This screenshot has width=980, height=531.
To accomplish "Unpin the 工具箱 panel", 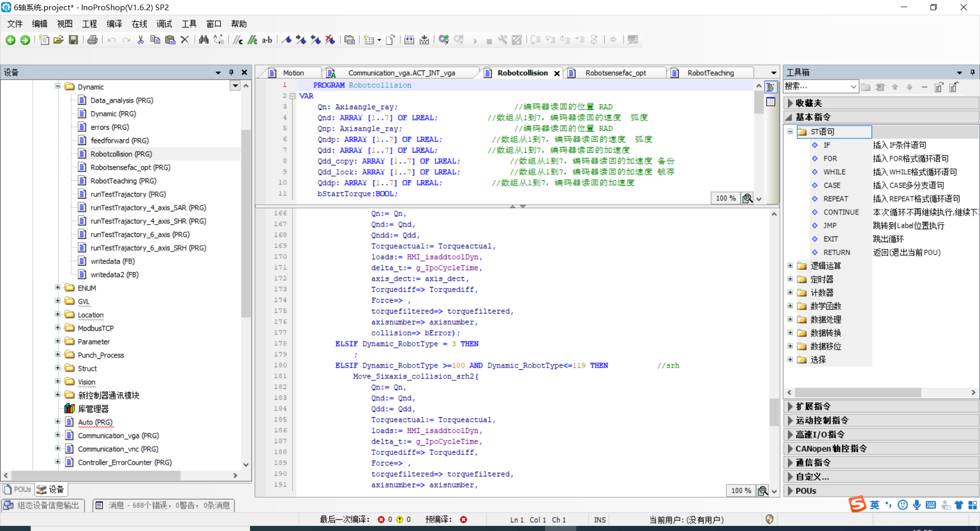I will 972,72.
